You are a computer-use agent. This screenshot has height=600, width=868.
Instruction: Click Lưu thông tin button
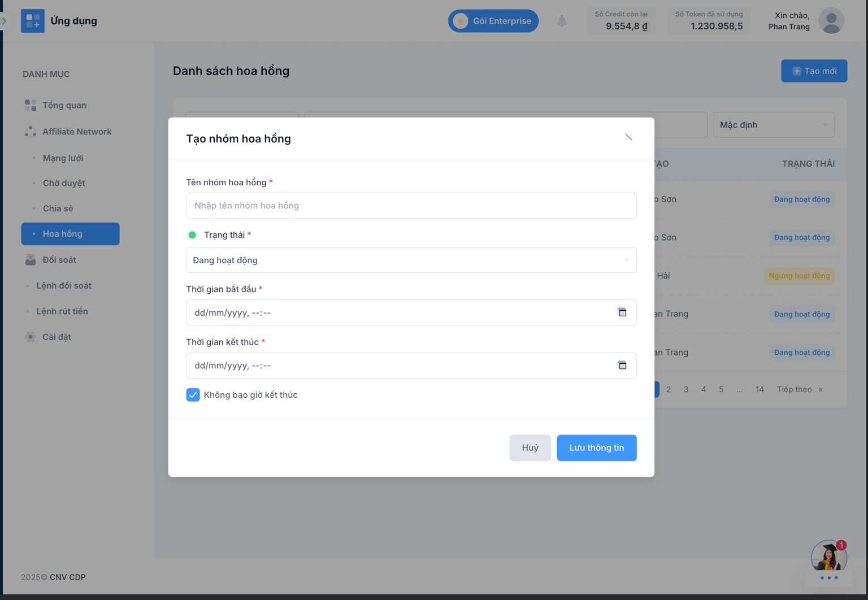(596, 447)
